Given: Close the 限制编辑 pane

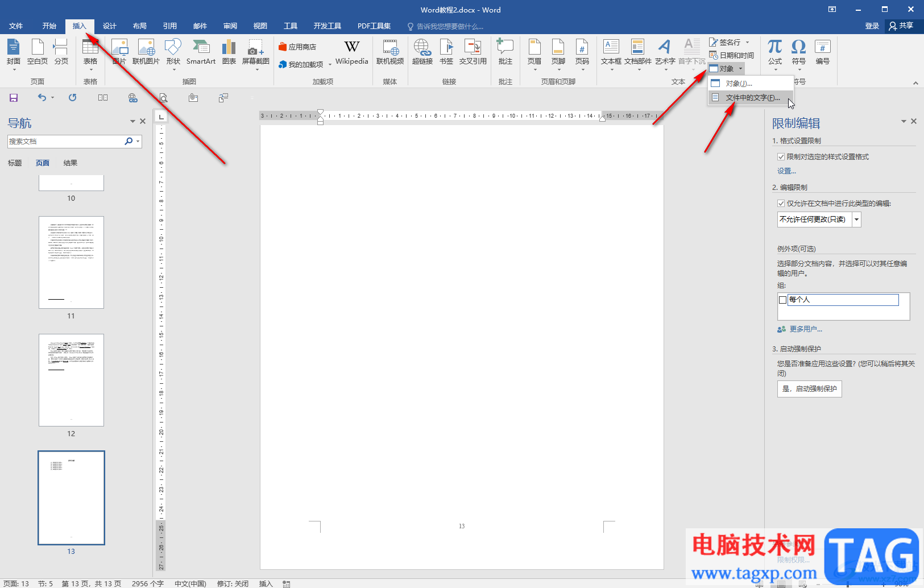Looking at the screenshot, I should tap(914, 121).
